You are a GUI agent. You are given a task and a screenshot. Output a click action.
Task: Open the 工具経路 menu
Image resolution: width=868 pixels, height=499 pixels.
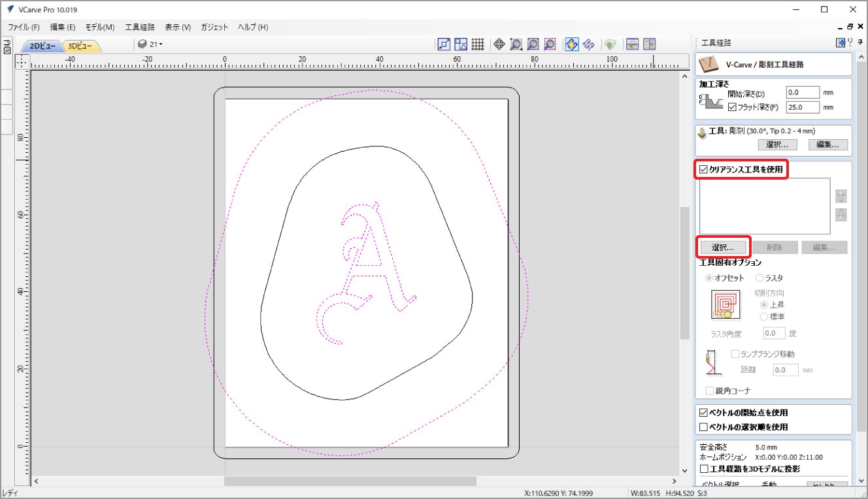click(x=140, y=27)
